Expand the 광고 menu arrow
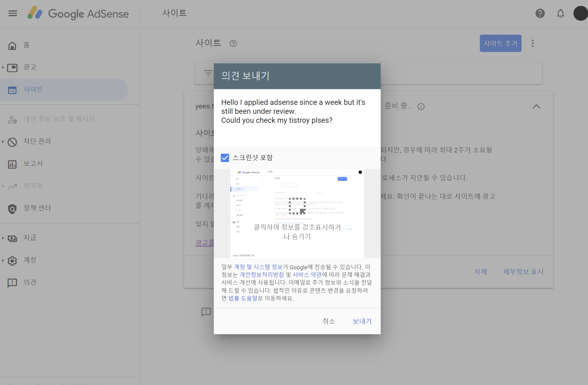The height and width of the screenshot is (385, 588). pyautogui.click(x=3, y=67)
